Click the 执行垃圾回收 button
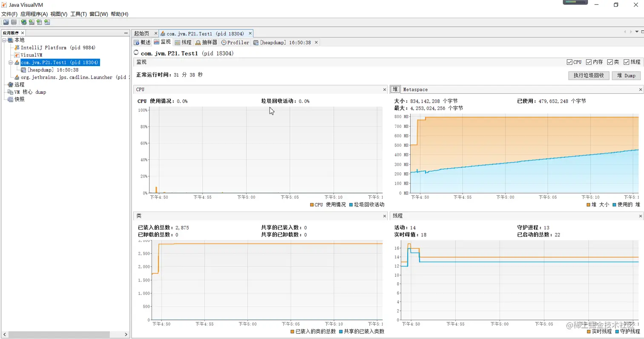Image resolution: width=644 pixels, height=339 pixels. tap(589, 75)
